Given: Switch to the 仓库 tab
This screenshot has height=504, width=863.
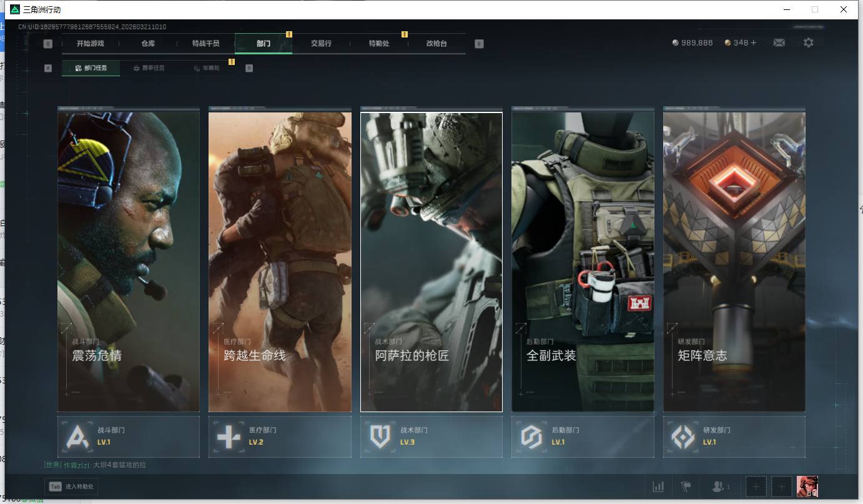Looking at the screenshot, I should point(148,44).
